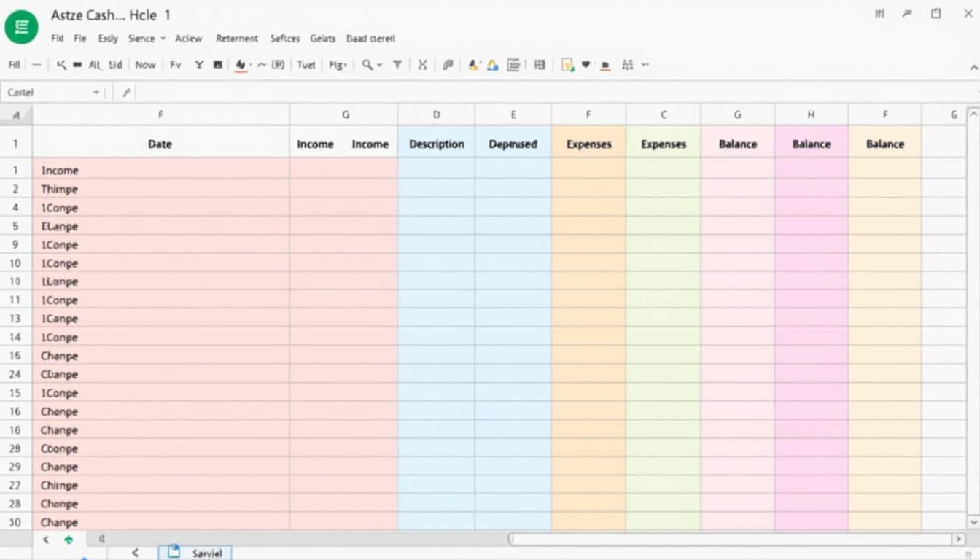Viewport: 980px width, 560px height.
Task: Click the dotted grid borders icon
Action: tap(627, 65)
